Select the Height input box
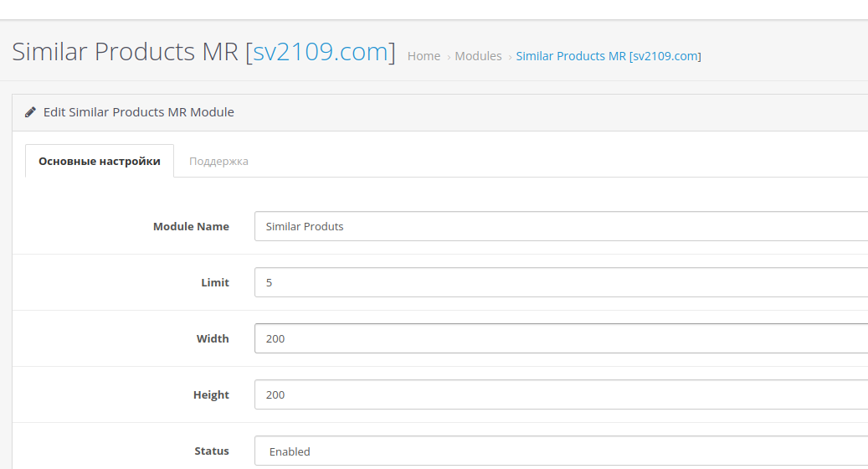Viewport: 868px width, 469px height. pos(562,394)
